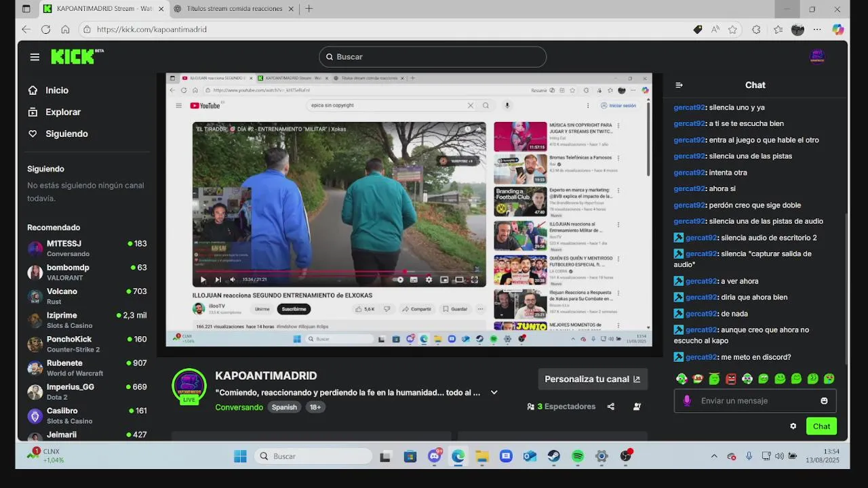Open Discord from the taskbar
This screenshot has height=488, width=868.
coord(435,456)
